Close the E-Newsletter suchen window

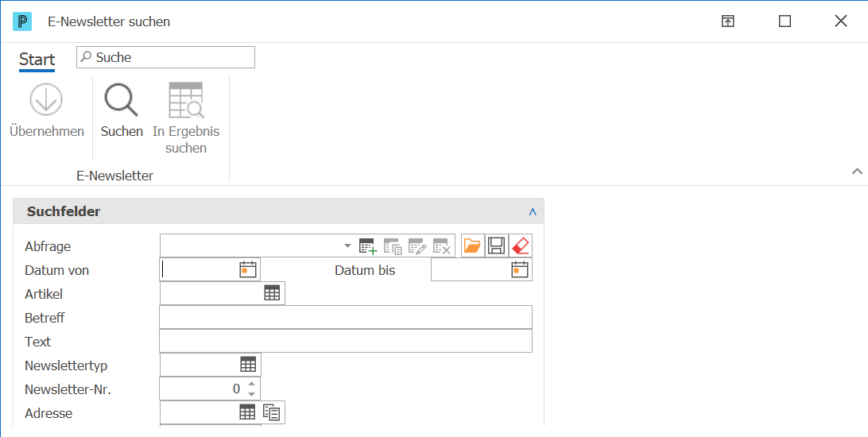pos(841,21)
